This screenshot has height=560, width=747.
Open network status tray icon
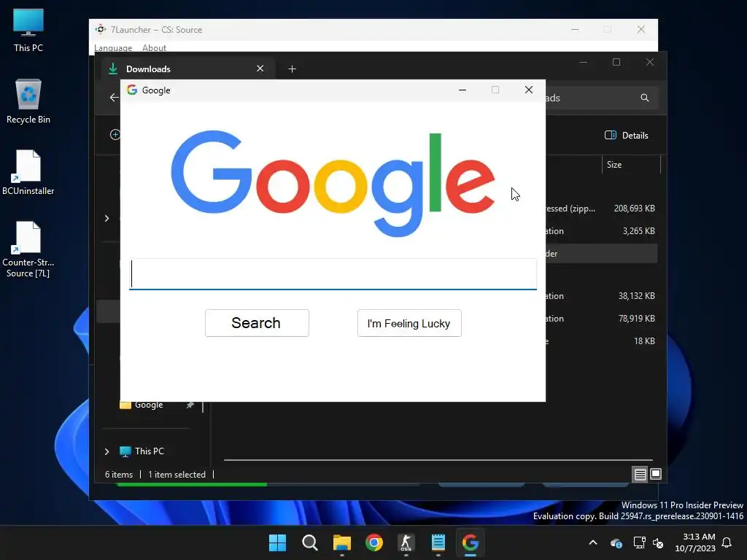coord(639,542)
